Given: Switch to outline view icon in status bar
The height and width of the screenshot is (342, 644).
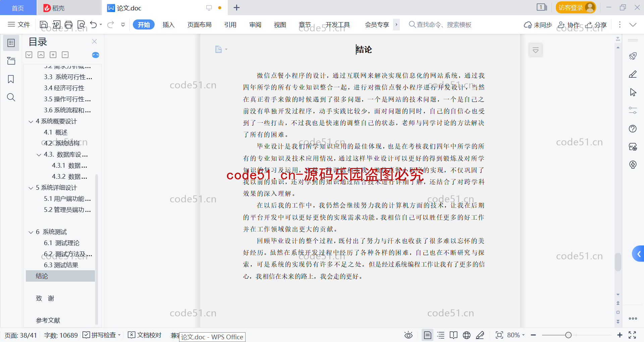Looking at the screenshot, I should tap(441, 335).
